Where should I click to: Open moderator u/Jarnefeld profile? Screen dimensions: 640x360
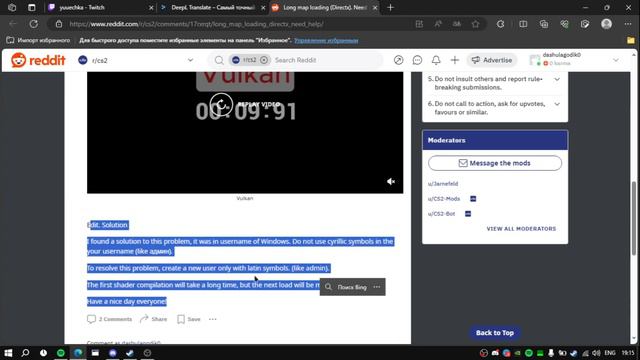443,184
